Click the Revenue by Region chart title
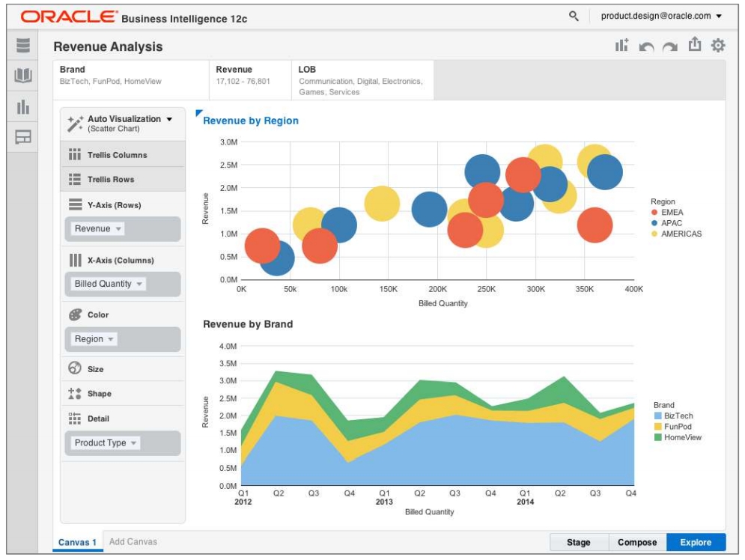This screenshot has height=560, width=745. (x=251, y=121)
